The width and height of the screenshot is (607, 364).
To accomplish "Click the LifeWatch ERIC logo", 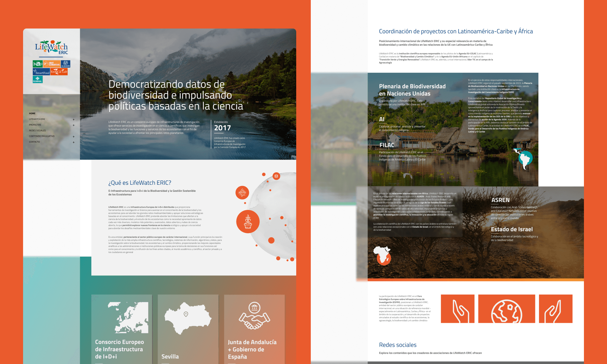I will click(x=51, y=48).
